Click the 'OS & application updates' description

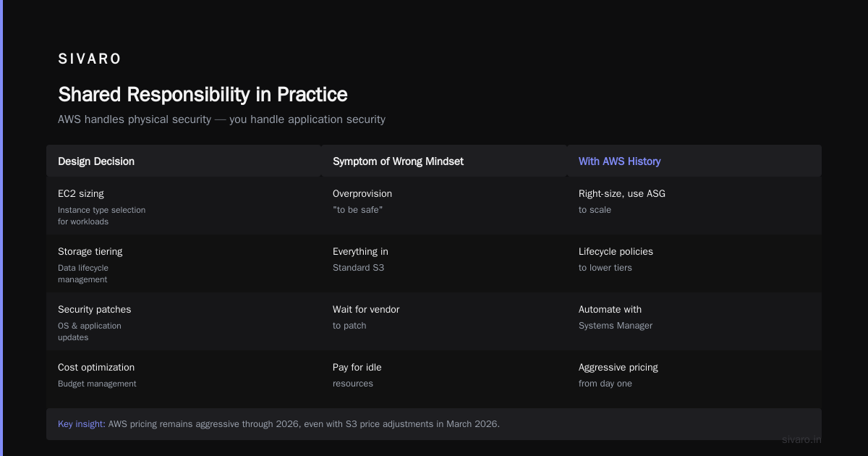(90, 332)
